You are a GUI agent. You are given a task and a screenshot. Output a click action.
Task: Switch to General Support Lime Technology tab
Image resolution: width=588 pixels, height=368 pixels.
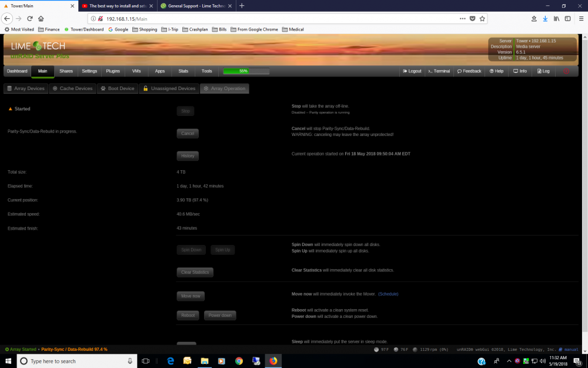pos(196,6)
